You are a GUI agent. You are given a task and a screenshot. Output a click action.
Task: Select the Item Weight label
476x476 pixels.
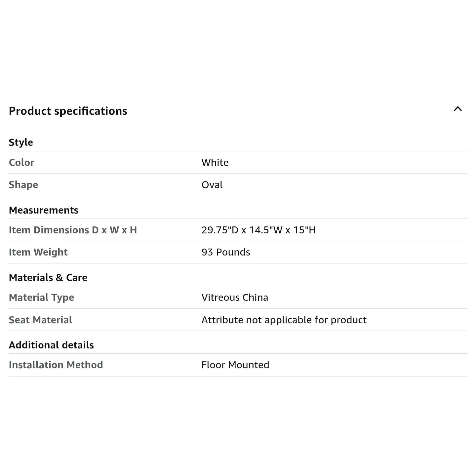(x=38, y=252)
